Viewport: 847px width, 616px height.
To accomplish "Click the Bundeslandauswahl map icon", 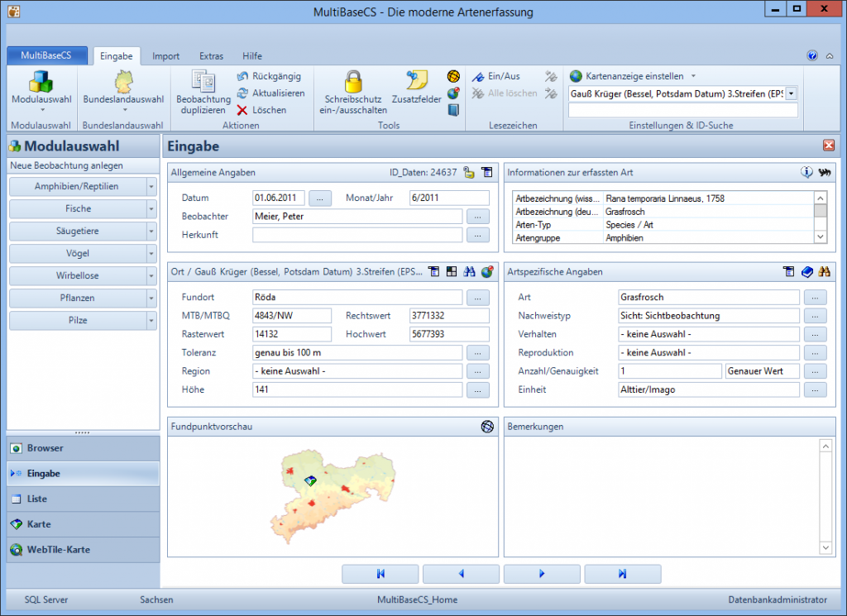I will coord(123,81).
